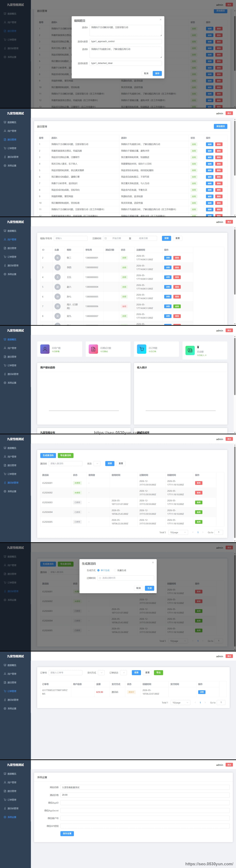
Task: Click 添加题目 on the undimmed 题目管理 screen
Action: (x=220, y=126)
